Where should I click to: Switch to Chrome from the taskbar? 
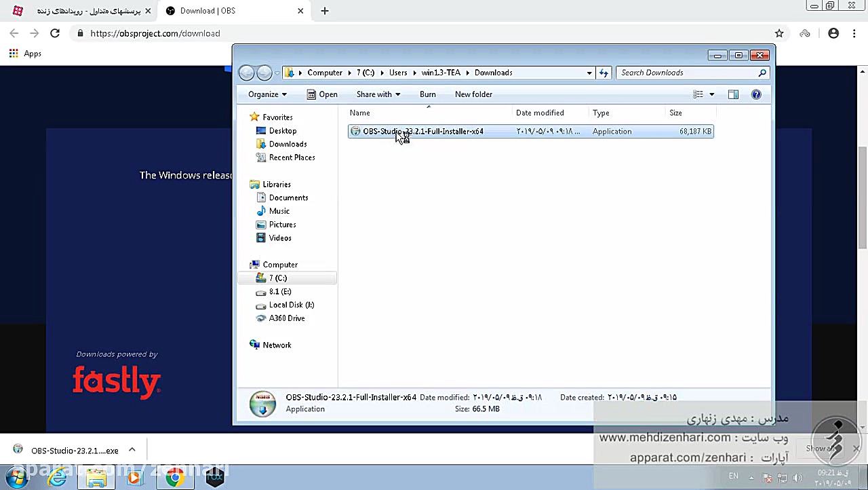175,478
